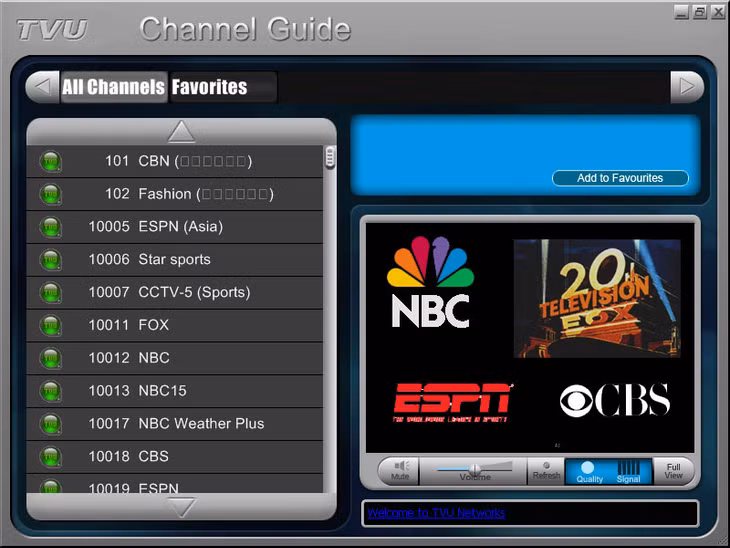Mute the audio with the speaker button

[399, 471]
